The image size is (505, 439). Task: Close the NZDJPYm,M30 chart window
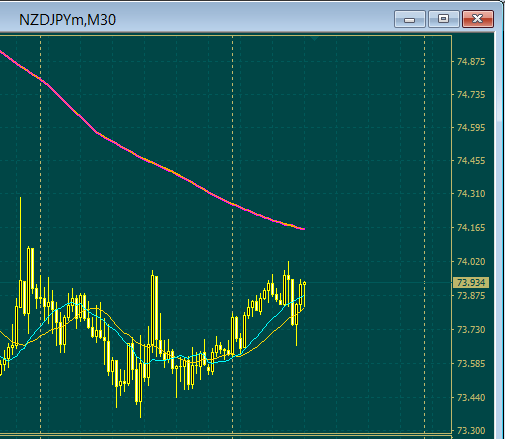pos(478,19)
